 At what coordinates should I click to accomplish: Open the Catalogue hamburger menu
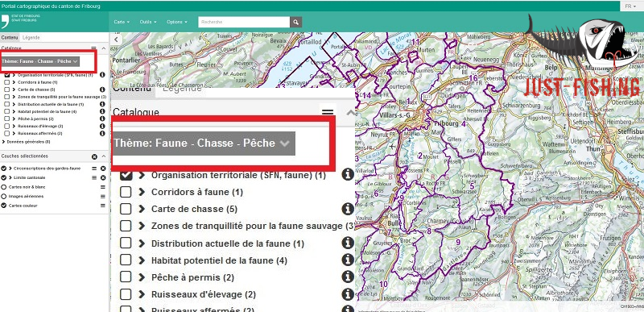point(93,48)
